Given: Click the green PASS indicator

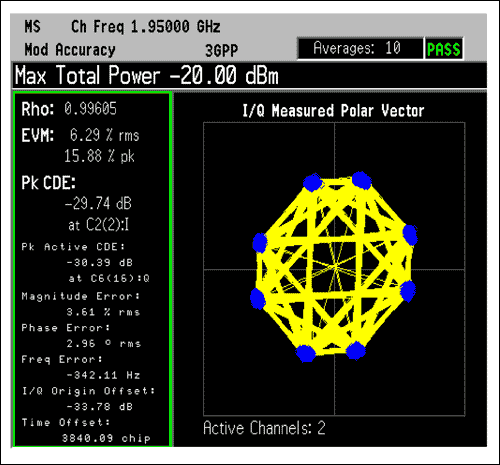Looking at the screenshot, I should click(x=444, y=49).
